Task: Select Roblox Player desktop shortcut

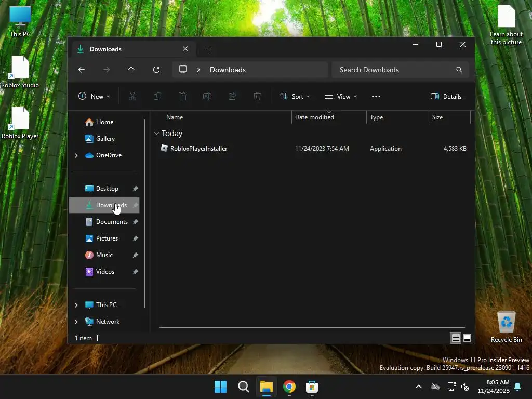Action: (x=20, y=123)
